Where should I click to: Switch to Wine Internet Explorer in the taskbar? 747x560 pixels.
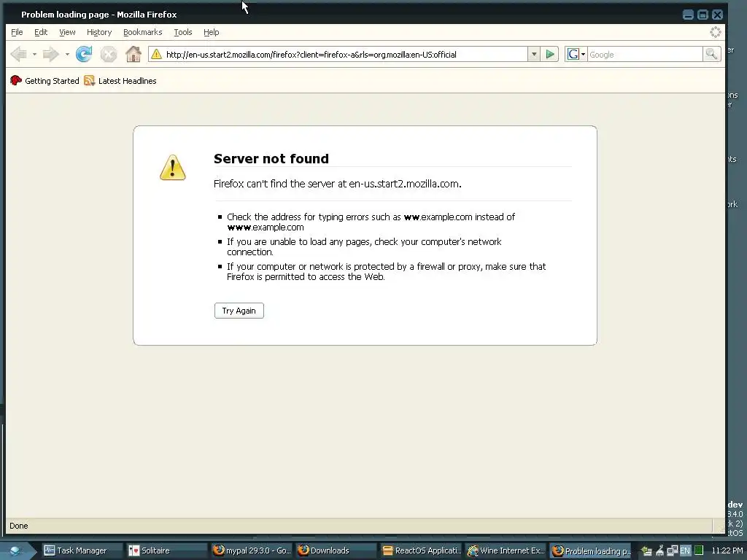point(506,551)
